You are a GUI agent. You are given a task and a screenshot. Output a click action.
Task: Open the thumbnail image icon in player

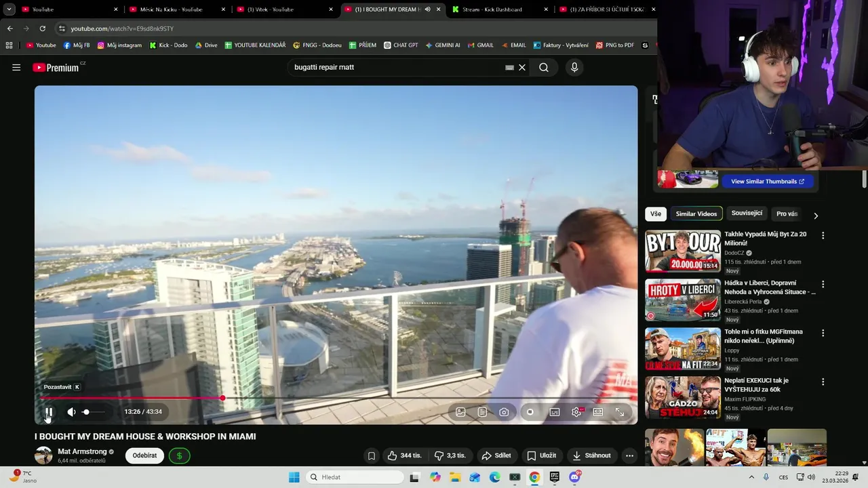460,412
